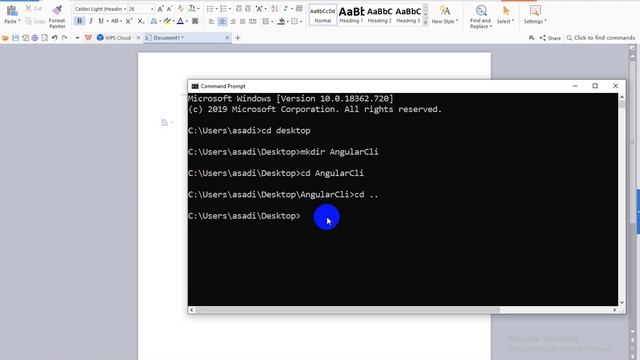Screen dimensions: 640x360
Task: Click the New Style icon
Action: [444, 11]
